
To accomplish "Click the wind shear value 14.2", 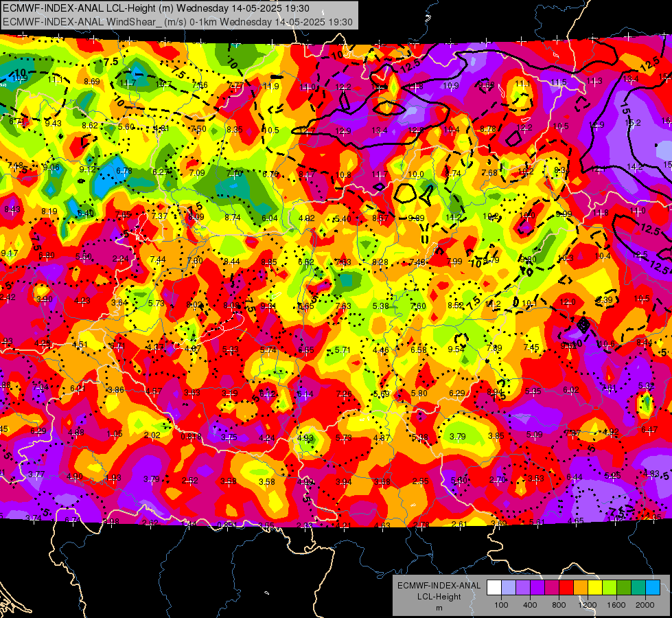I will point(635,167).
